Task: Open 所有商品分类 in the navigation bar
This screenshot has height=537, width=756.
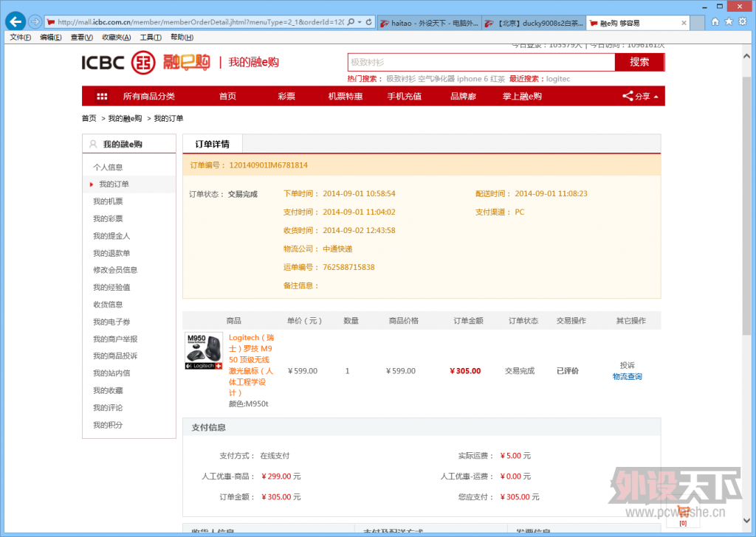Action: click(148, 97)
